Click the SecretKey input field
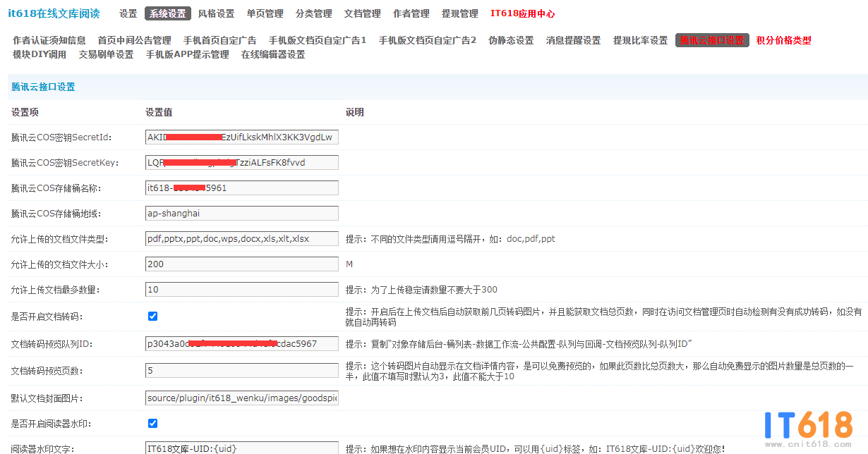Image resolution: width=868 pixels, height=454 pixels. (241, 162)
